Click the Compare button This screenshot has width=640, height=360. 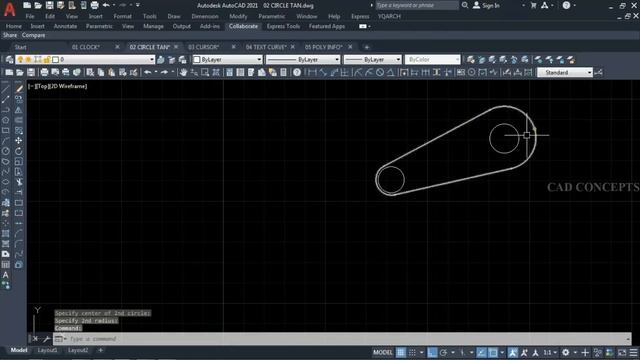pyautogui.click(x=33, y=35)
